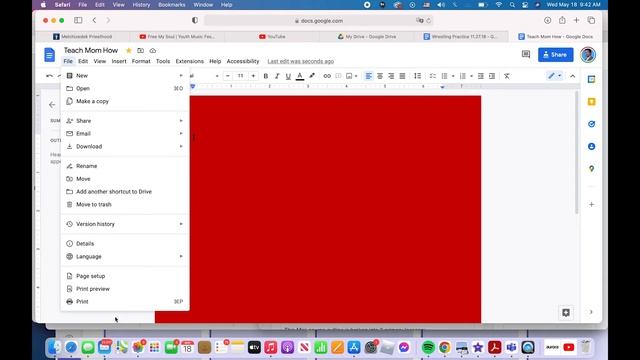Expand the Share submenu
The height and width of the screenshot is (360, 640).
tap(125, 121)
